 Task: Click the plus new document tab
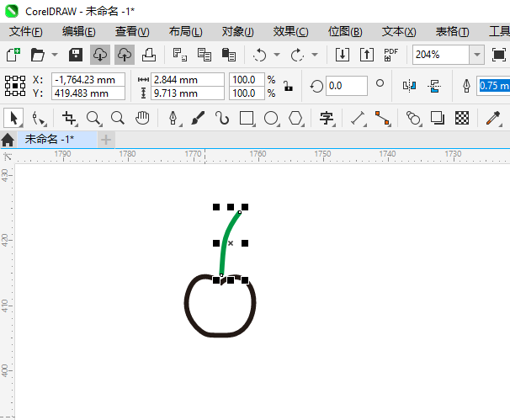click(x=106, y=140)
